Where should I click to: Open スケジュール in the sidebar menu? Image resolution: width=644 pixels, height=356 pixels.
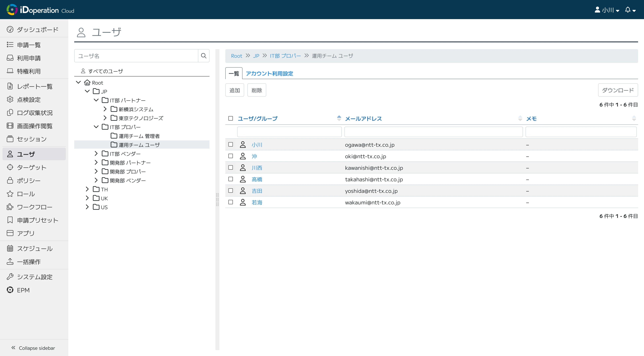pyautogui.click(x=34, y=248)
